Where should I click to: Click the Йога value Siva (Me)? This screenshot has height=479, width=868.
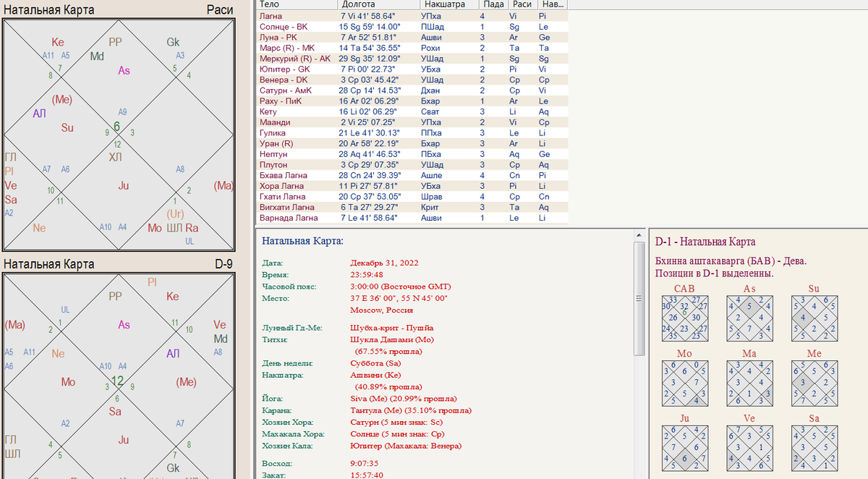tap(369, 399)
